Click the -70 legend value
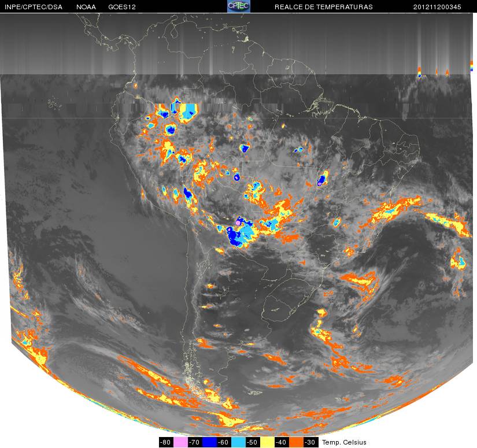 click(195, 442)
